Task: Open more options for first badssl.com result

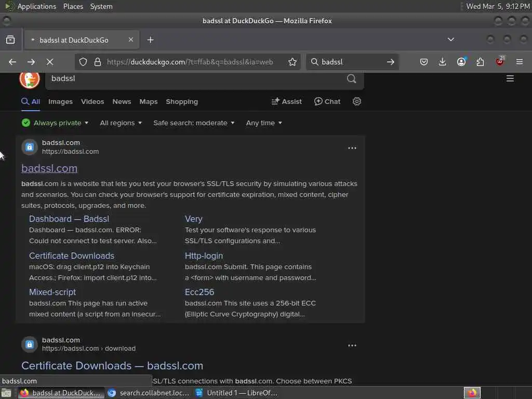Action: tap(352, 148)
